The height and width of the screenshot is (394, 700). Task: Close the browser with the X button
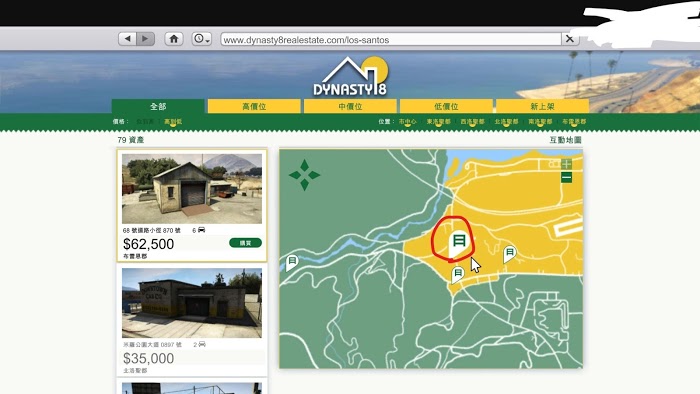570,39
